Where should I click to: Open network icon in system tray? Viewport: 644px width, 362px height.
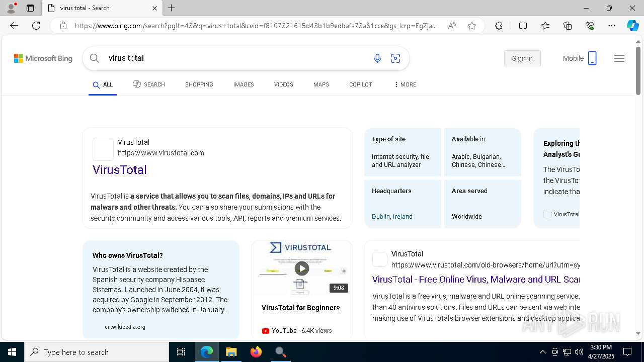click(567, 352)
